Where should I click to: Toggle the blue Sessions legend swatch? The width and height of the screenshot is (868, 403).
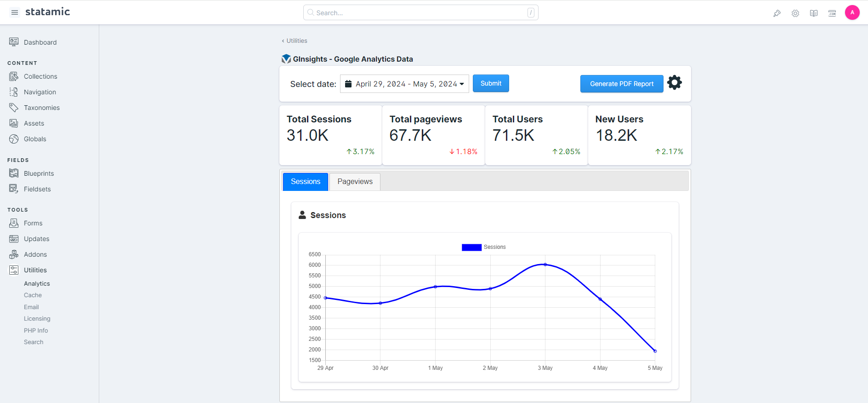click(x=471, y=248)
